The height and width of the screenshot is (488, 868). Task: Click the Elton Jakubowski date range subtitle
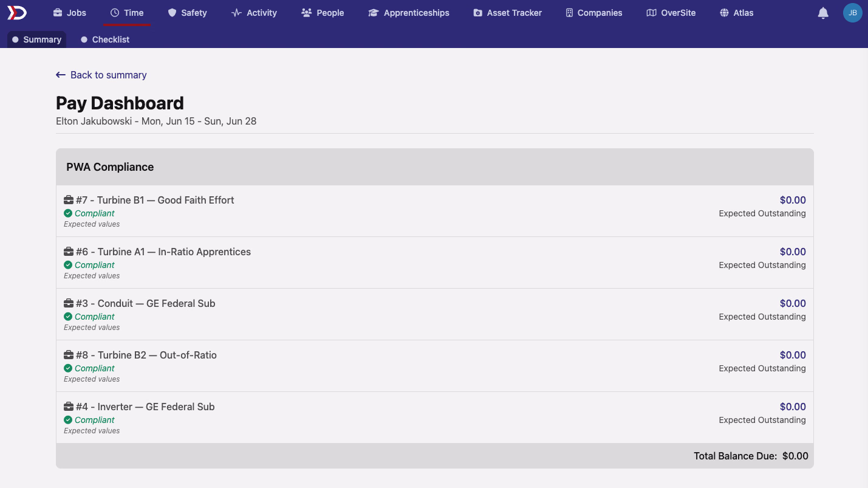point(156,121)
